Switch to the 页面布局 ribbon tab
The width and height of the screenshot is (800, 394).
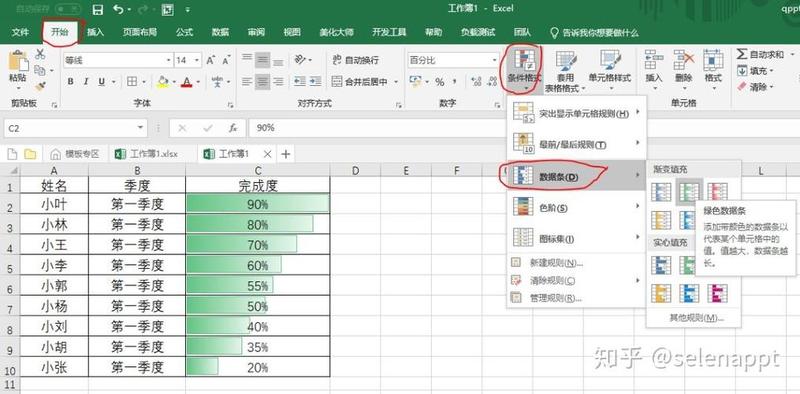tap(140, 32)
